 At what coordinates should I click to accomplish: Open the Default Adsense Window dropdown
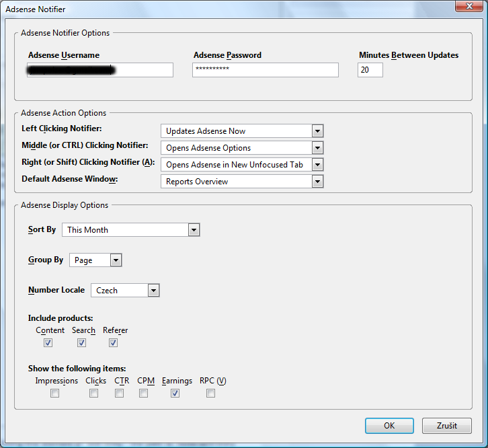[x=242, y=182]
